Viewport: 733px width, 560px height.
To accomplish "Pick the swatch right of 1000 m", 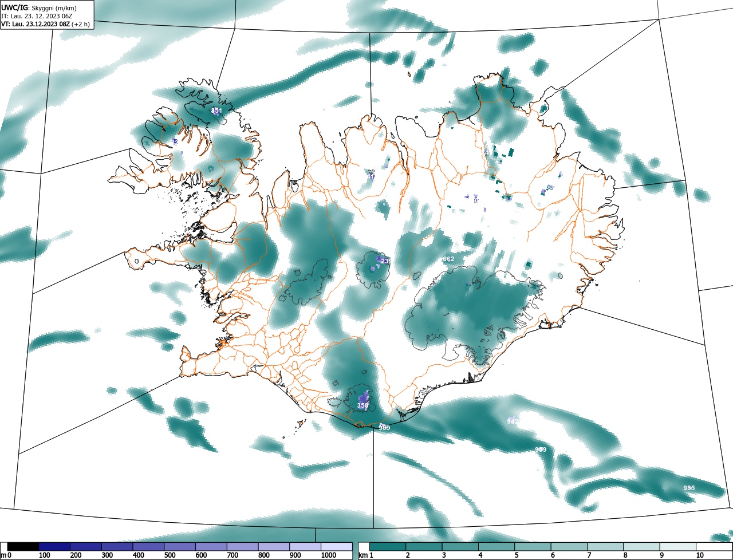I will coord(336,547).
